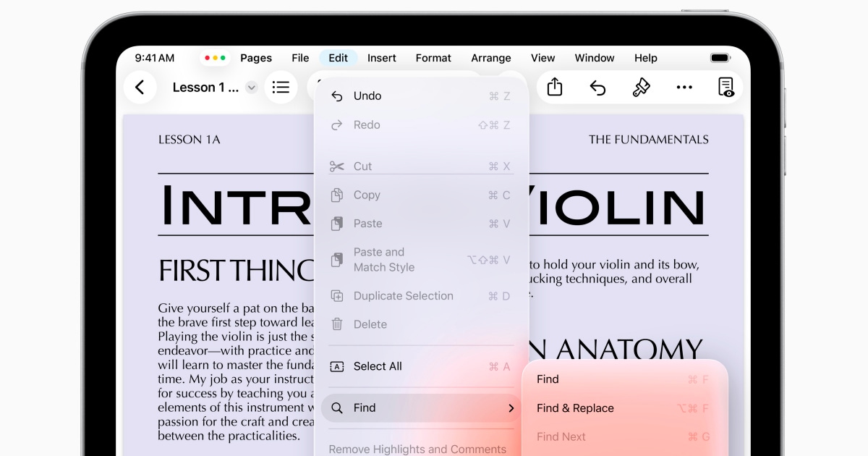Open the Window menu
Viewport: 868px width, 456px height.
click(x=595, y=58)
